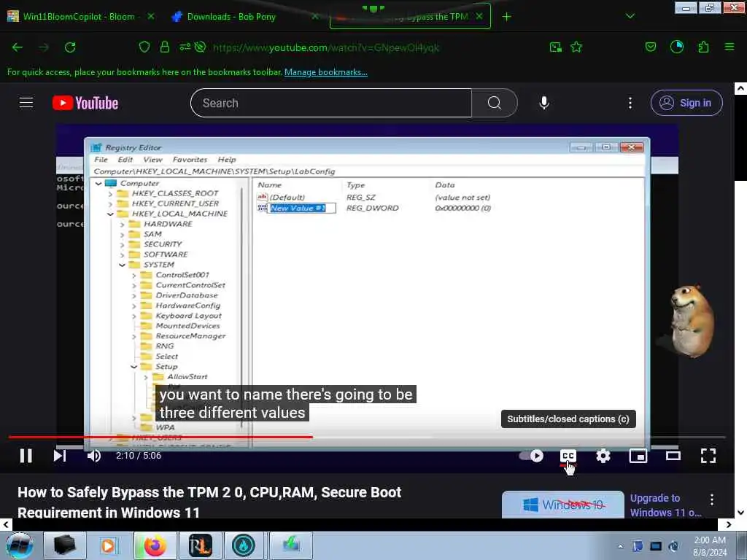Close the active Bypass the TPM tab
Image resolution: width=747 pixels, height=560 pixels.
point(479,16)
